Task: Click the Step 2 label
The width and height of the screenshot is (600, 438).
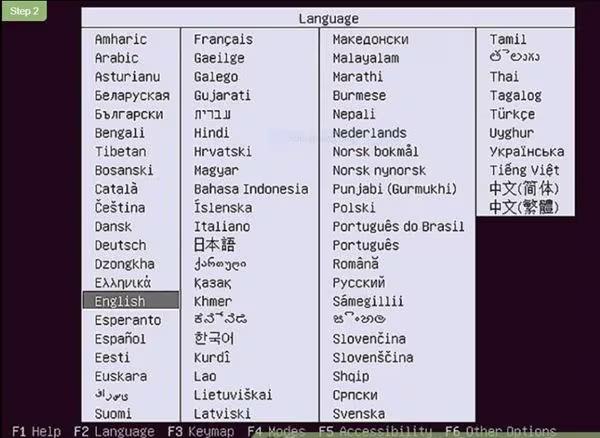Action: click(x=25, y=10)
